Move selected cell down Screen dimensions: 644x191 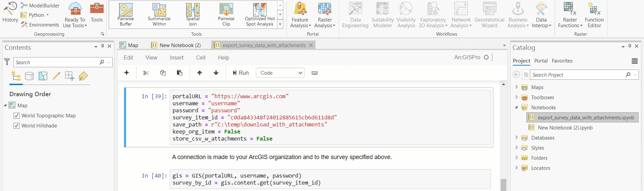[216, 73]
